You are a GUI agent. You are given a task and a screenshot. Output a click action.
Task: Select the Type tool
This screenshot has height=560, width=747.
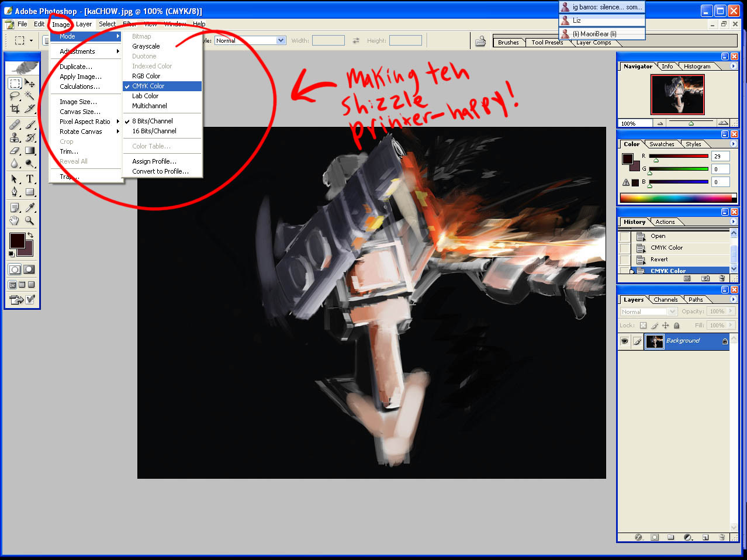[30, 179]
